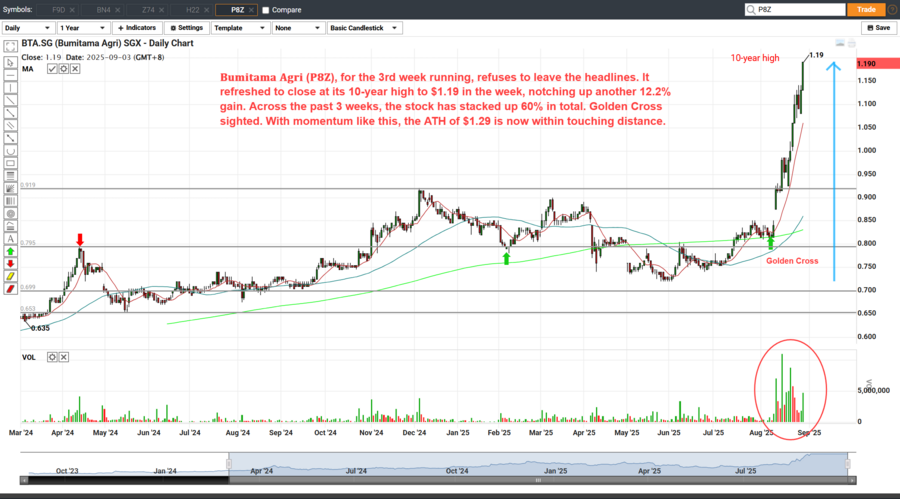Click the bottom horizontal scrollbar thumb
The width and height of the screenshot is (900, 499).
tap(538, 480)
